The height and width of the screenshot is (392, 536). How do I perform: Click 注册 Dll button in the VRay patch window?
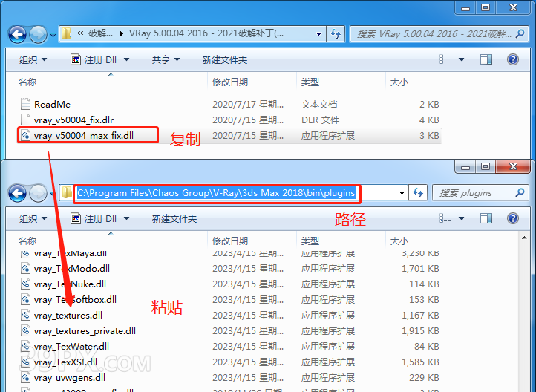pos(94,60)
